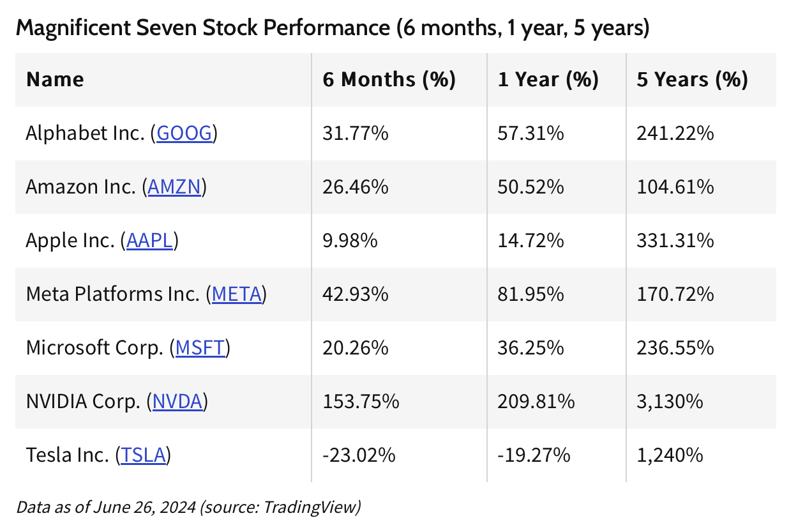Click the 1 Year (%) column header

coord(548,80)
